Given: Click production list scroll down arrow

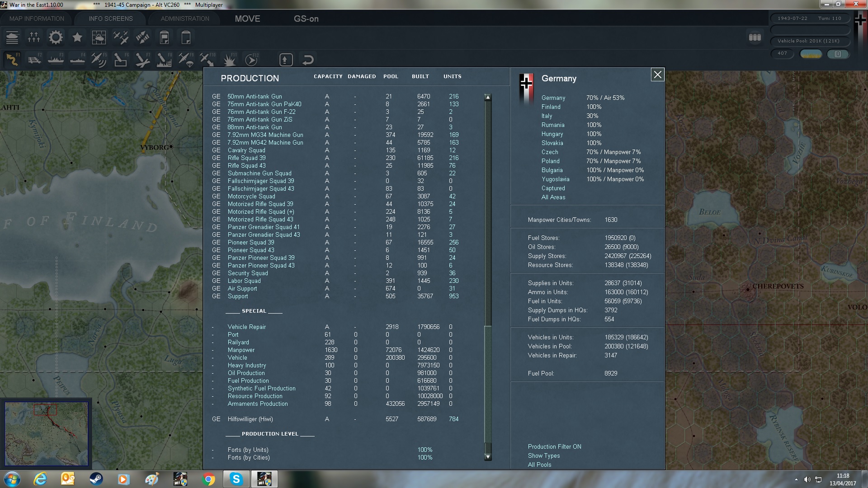Looking at the screenshot, I should pyautogui.click(x=488, y=457).
